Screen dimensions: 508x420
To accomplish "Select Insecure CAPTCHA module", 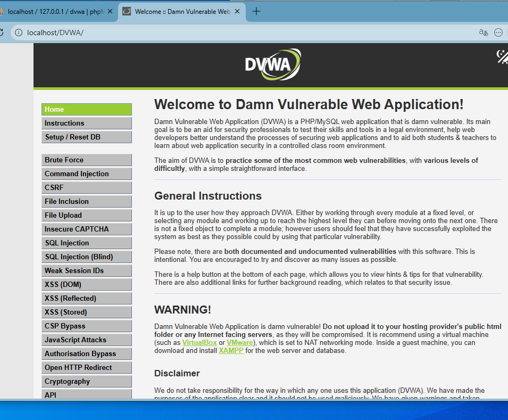I will tap(87, 229).
